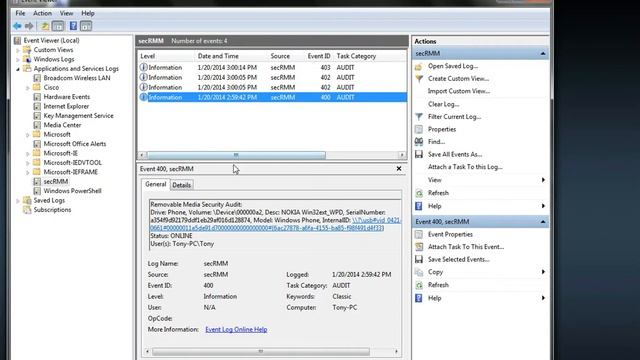The image size is (640, 360).
Task: Select Microsoft Office Alerts in tree
Action: click(x=75, y=144)
